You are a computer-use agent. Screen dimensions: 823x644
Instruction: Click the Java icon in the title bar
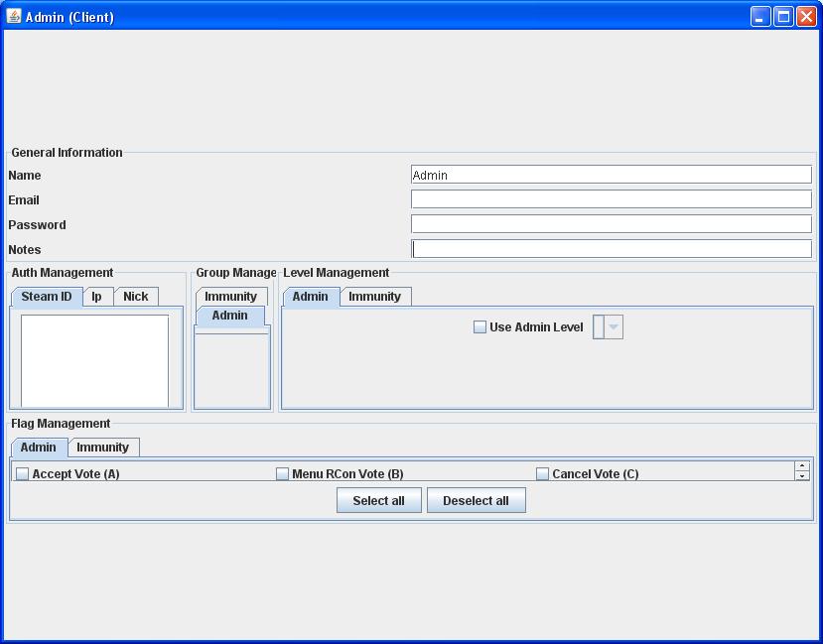point(14,16)
